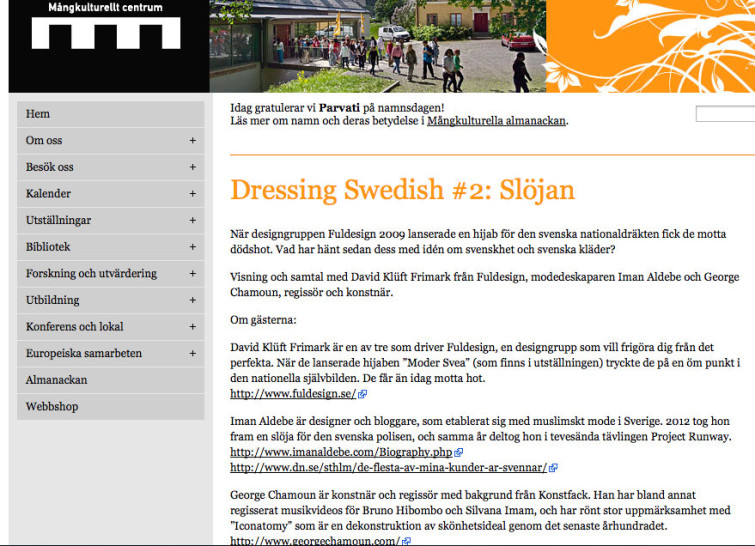Select Utbildning in the sidebar
Image resolution: width=755 pixels, height=546 pixels.
tap(52, 300)
